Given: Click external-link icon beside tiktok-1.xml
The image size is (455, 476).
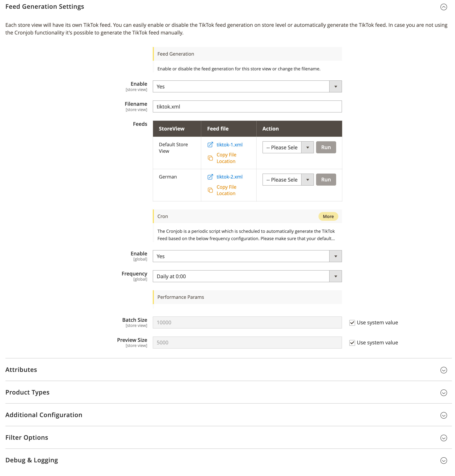Looking at the screenshot, I should 210,145.
